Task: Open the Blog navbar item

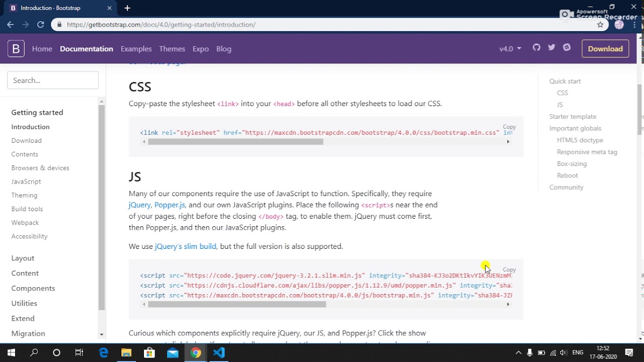Action: click(x=224, y=49)
